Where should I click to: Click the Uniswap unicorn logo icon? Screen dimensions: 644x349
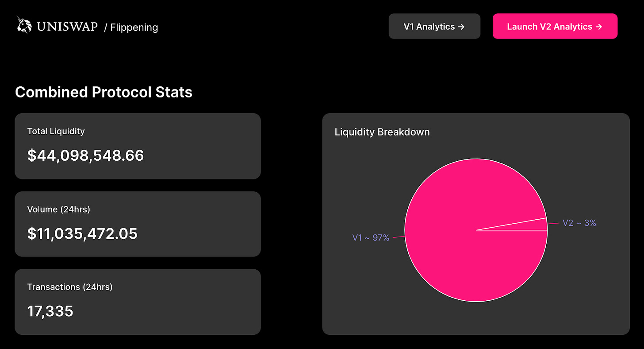tap(25, 25)
